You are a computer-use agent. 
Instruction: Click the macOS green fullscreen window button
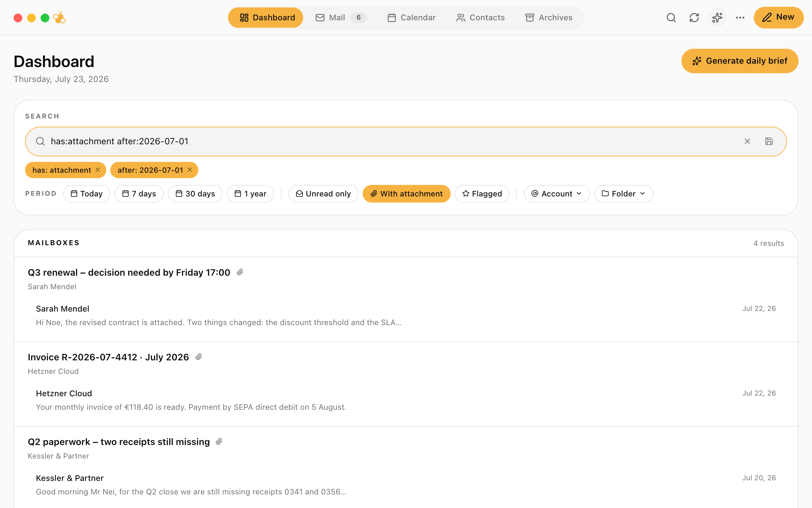[45, 18]
